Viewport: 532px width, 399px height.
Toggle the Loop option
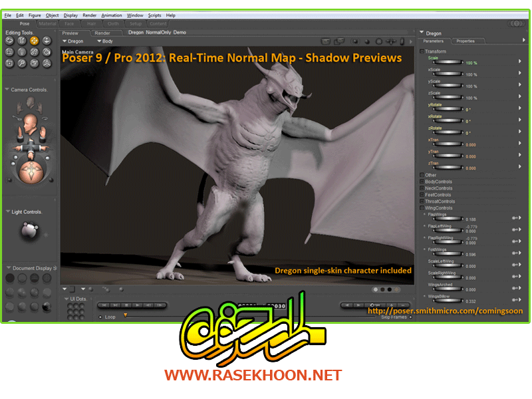pyautogui.click(x=100, y=317)
